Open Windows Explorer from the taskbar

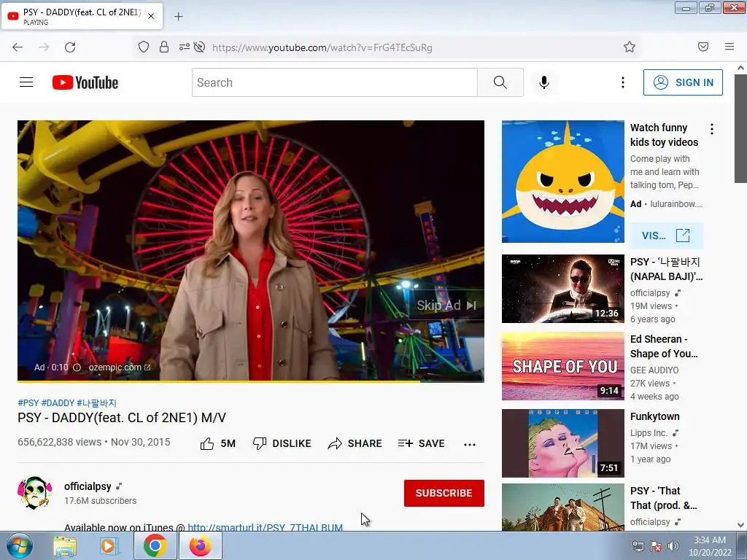point(65,546)
